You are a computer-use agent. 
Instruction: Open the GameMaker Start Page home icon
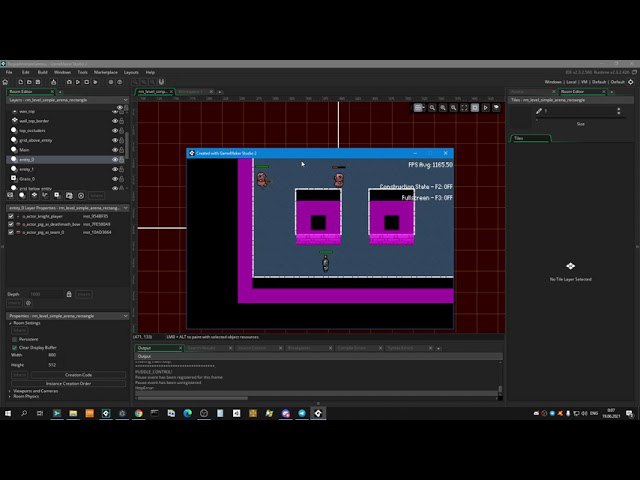point(5,82)
